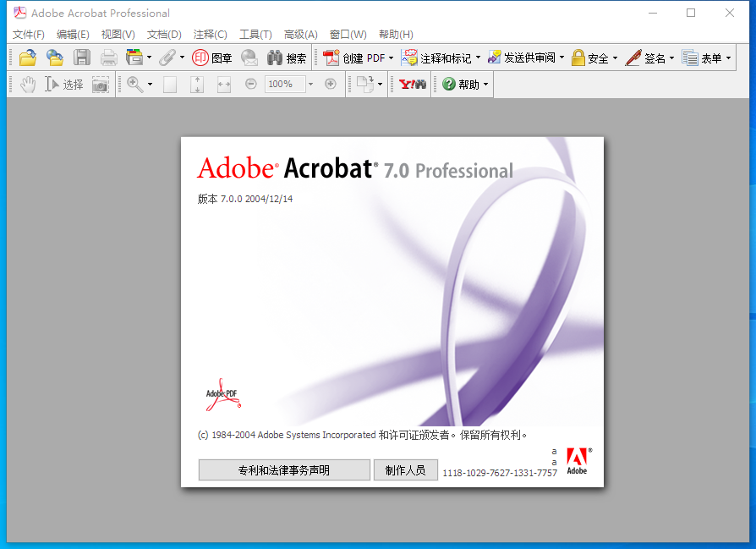Click the green 帮助 question mark icon
The width and height of the screenshot is (756, 549).
pyautogui.click(x=449, y=84)
